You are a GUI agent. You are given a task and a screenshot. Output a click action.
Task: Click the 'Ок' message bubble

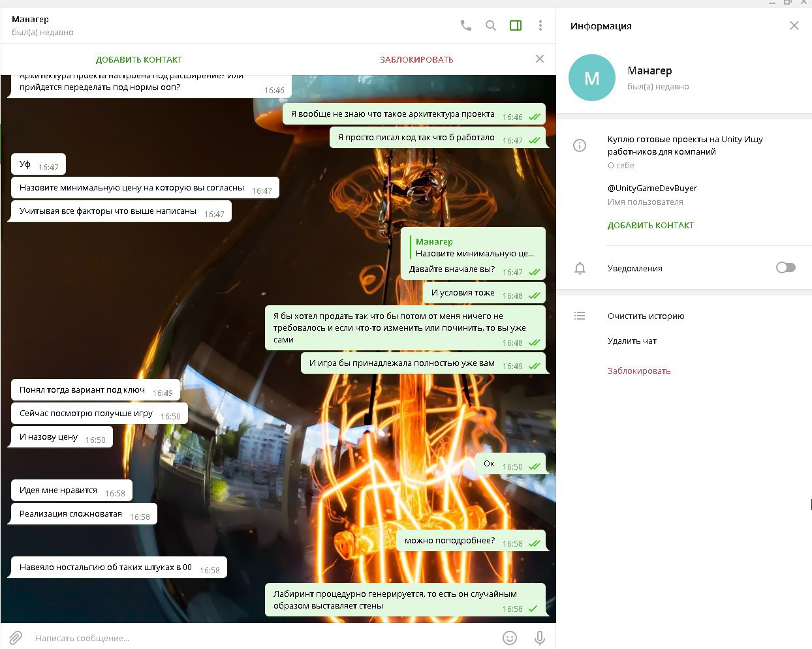510,464
